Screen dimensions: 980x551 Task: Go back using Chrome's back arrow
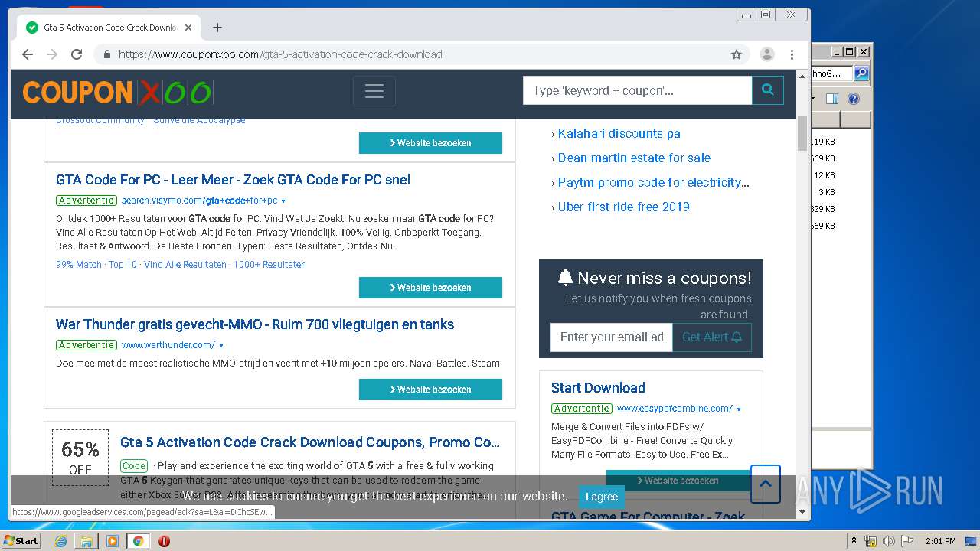tap(28, 54)
